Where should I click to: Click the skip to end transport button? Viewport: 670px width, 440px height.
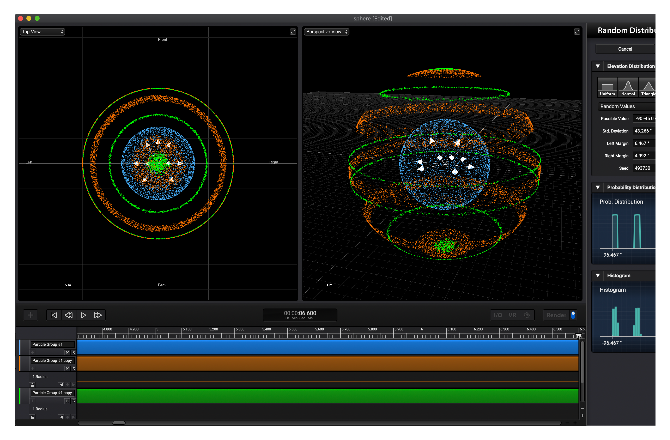[x=98, y=315]
